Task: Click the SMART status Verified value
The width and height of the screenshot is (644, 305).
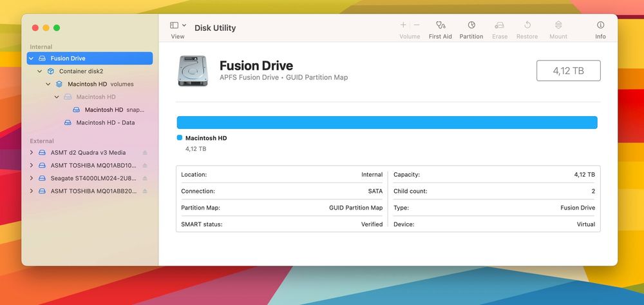Action: [x=372, y=224]
